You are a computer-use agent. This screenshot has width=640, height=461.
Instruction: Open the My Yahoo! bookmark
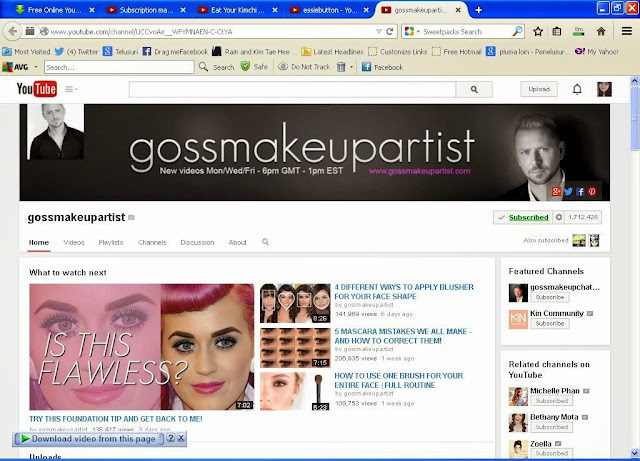(x=597, y=51)
